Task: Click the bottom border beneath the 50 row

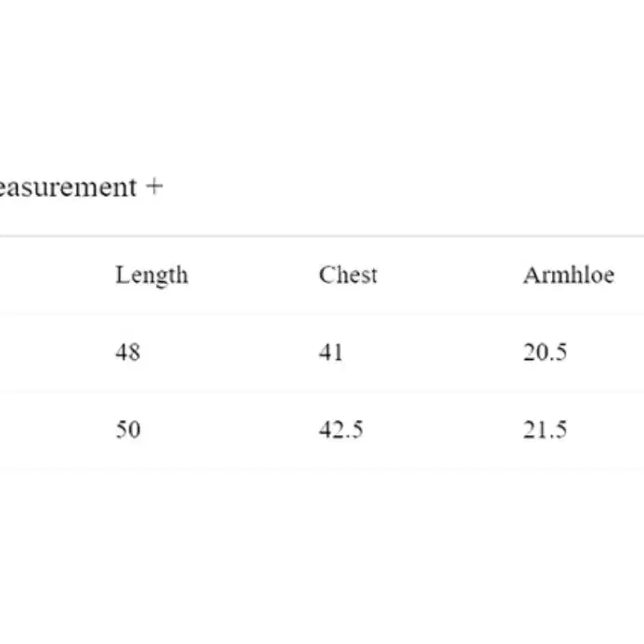Action: [322, 469]
